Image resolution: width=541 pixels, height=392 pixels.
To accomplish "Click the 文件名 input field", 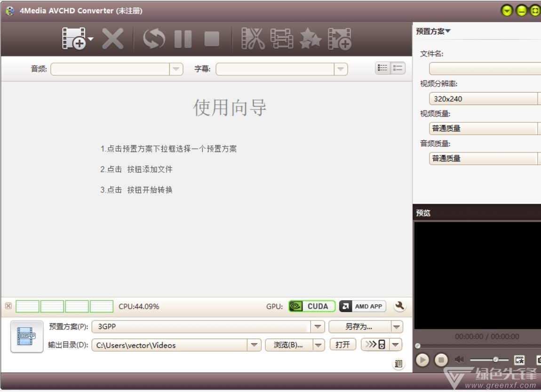I will click(485, 69).
